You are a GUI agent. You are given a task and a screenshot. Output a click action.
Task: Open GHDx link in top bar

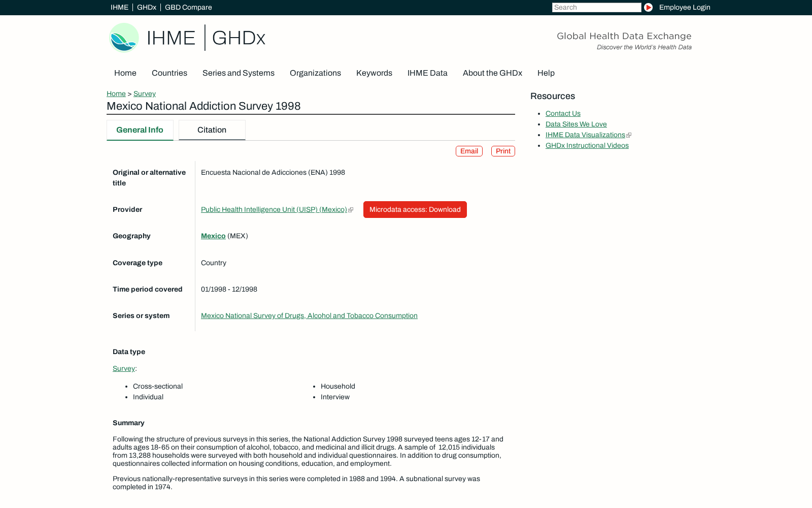[x=147, y=8]
